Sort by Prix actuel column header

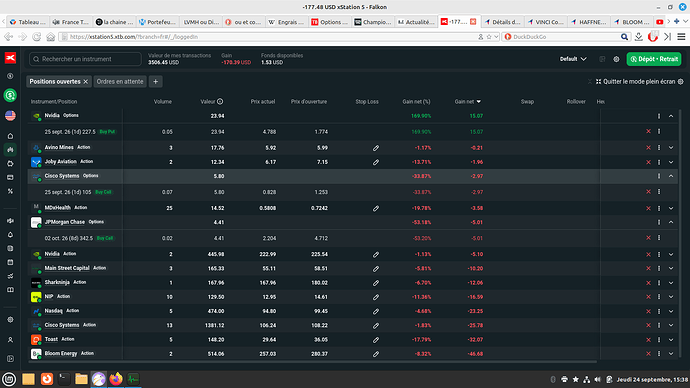pos(263,102)
